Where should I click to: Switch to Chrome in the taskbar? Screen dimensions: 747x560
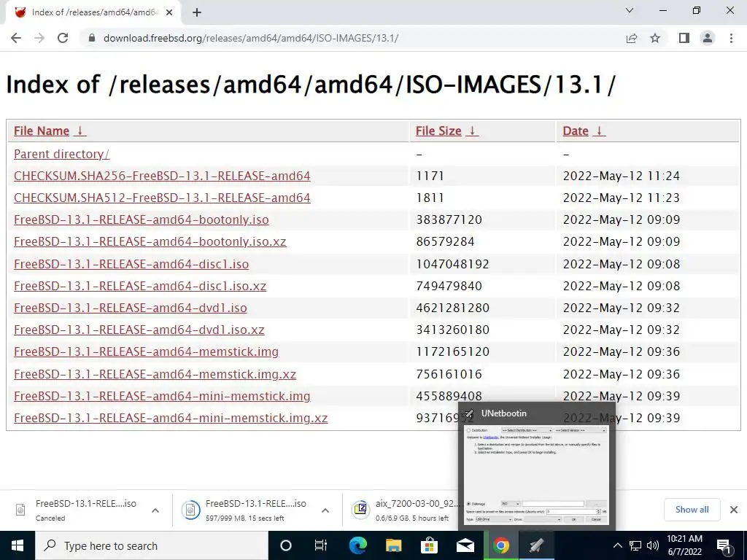[500, 545]
